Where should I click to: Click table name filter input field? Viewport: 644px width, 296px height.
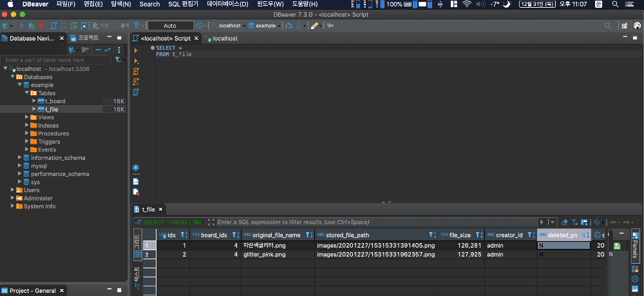point(56,60)
